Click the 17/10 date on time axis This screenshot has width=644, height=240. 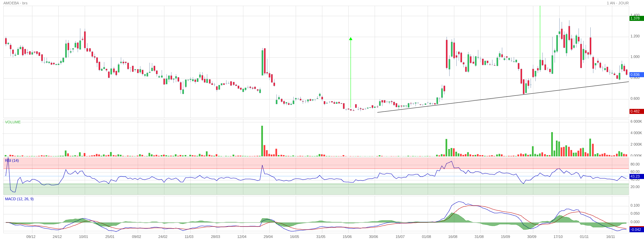click(x=558, y=237)
